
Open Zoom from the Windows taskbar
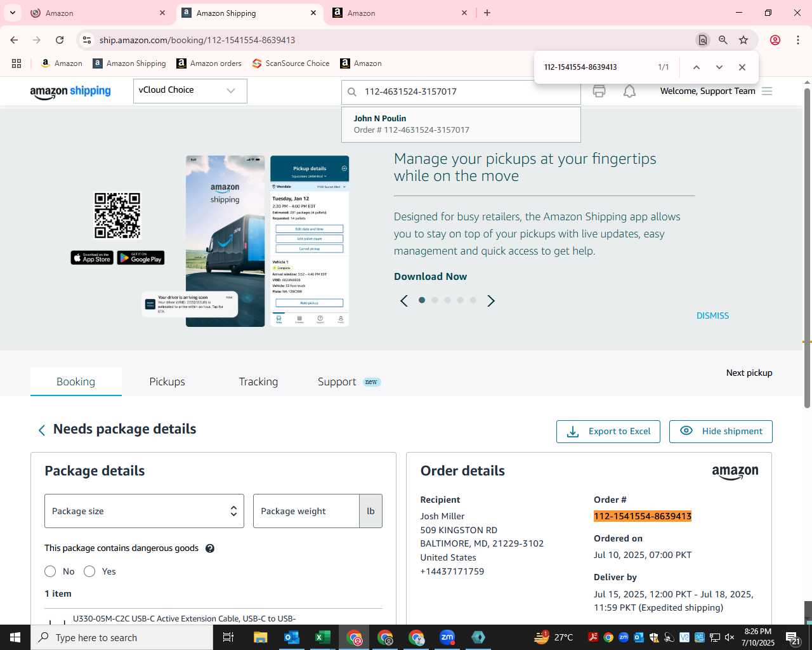tap(447, 637)
